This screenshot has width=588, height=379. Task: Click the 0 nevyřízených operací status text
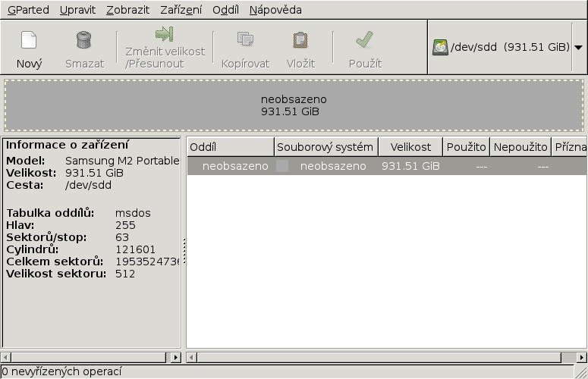coord(62,371)
